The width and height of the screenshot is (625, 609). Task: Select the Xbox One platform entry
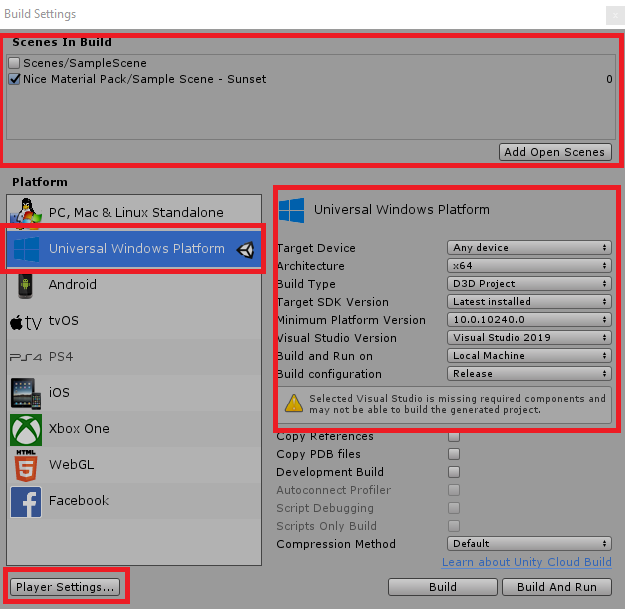[x=134, y=429]
